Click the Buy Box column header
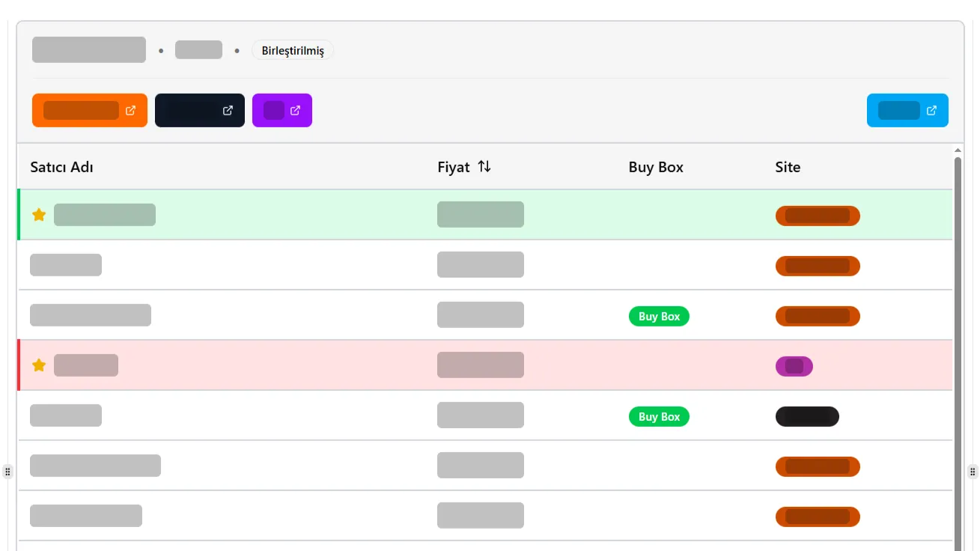The height and width of the screenshot is (551, 980). pos(656,167)
